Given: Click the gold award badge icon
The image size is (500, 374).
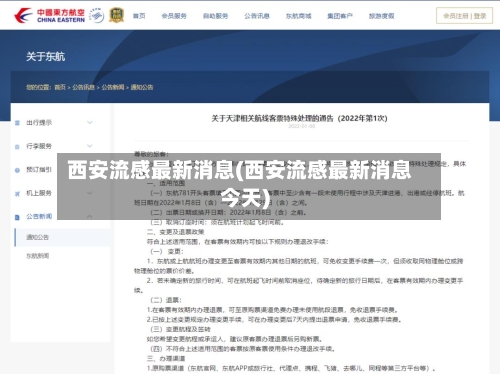Looking at the screenshot, I should tap(117, 15).
